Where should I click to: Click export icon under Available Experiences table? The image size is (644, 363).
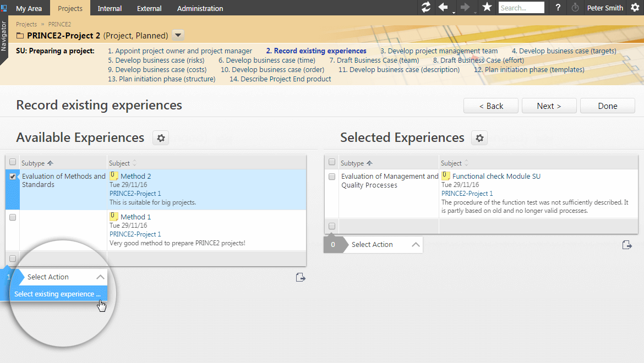tap(301, 278)
